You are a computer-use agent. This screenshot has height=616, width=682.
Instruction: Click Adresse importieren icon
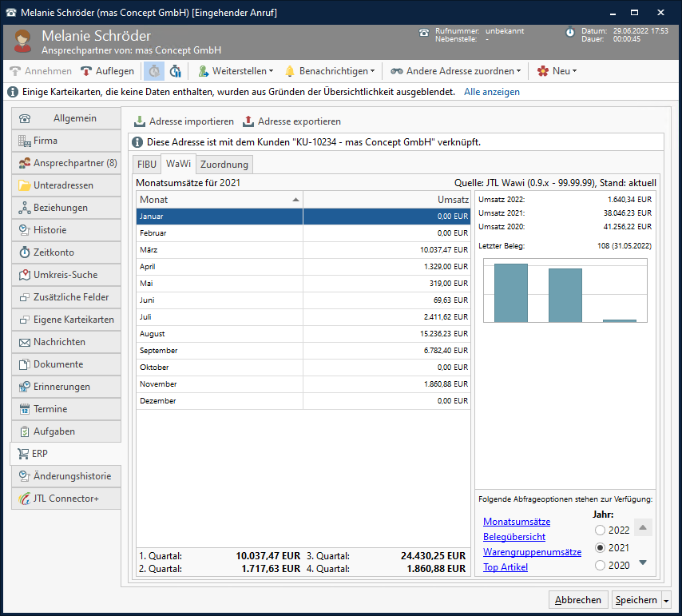coord(140,121)
